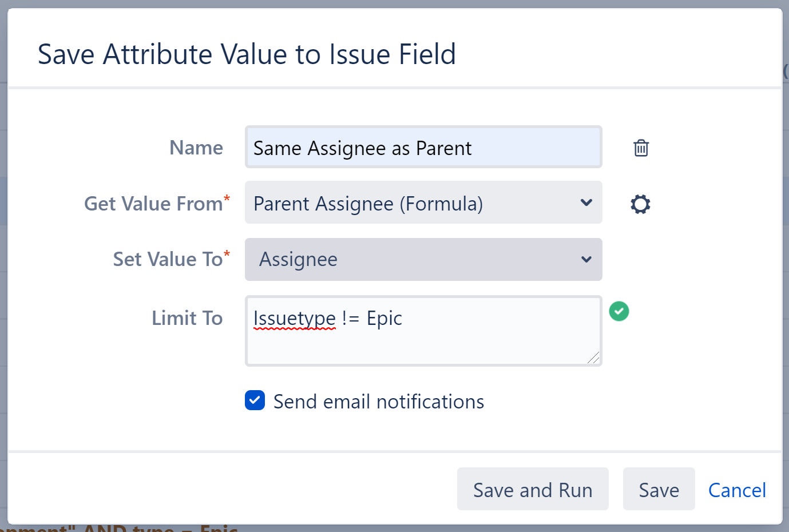Screen dimensions: 789x532
Task: Click inside the Limit To JQL text area
Action: (423, 338)
